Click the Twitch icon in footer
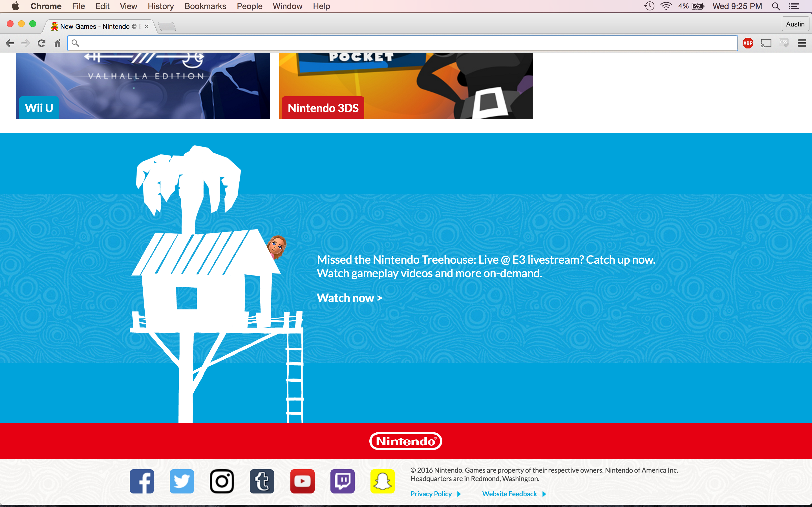The height and width of the screenshot is (507, 812). (342, 481)
